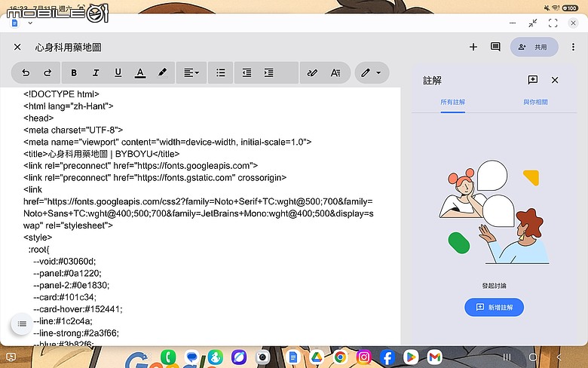Switch to the 所有註解 tab
This screenshot has height=368, width=588.
tap(452, 102)
